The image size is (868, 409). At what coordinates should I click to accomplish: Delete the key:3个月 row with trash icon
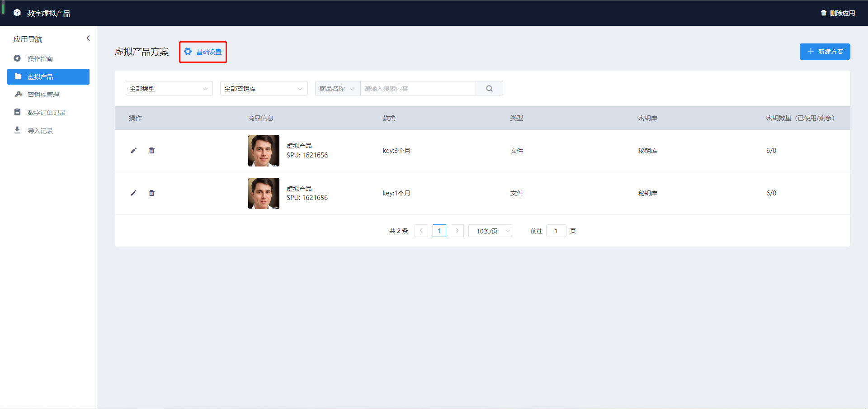click(x=151, y=151)
